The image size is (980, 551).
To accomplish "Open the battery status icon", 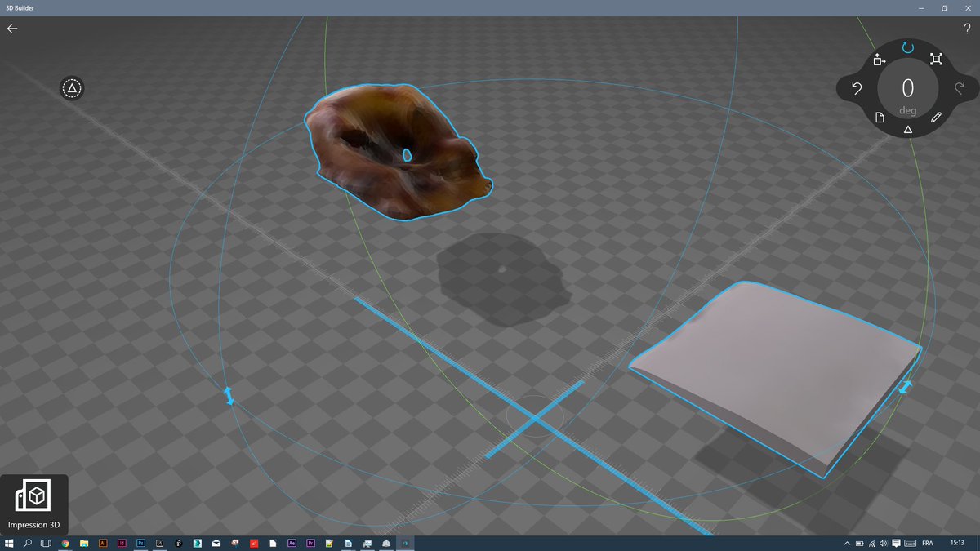I will click(x=859, y=543).
